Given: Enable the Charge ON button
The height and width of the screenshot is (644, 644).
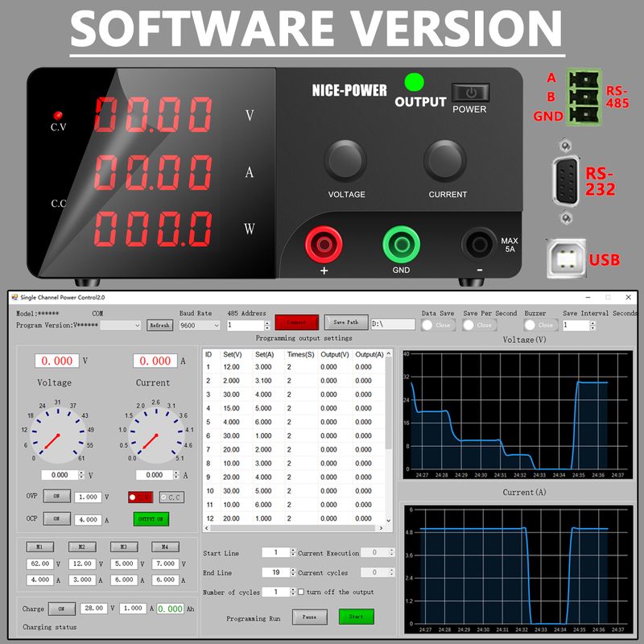Looking at the screenshot, I should click(x=61, y=609).
